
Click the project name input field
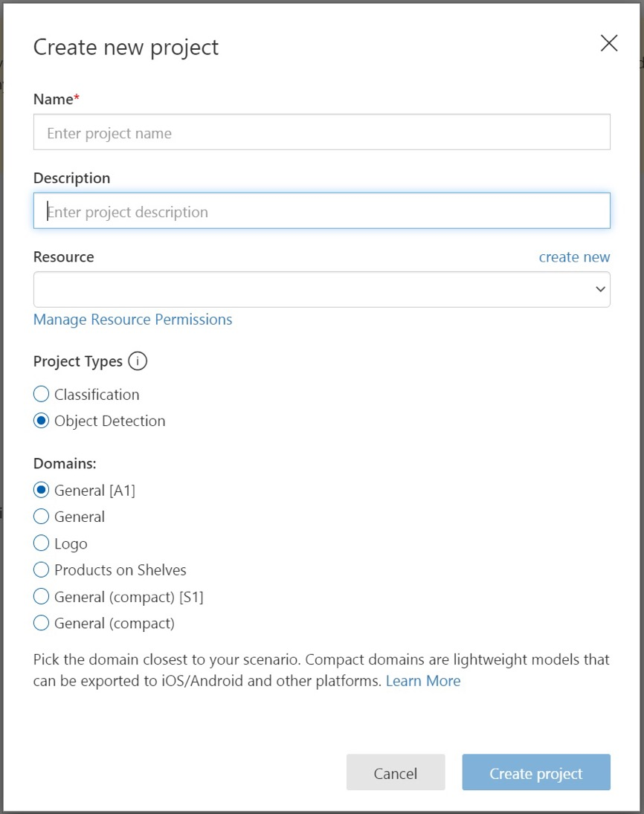pos(321,132)
